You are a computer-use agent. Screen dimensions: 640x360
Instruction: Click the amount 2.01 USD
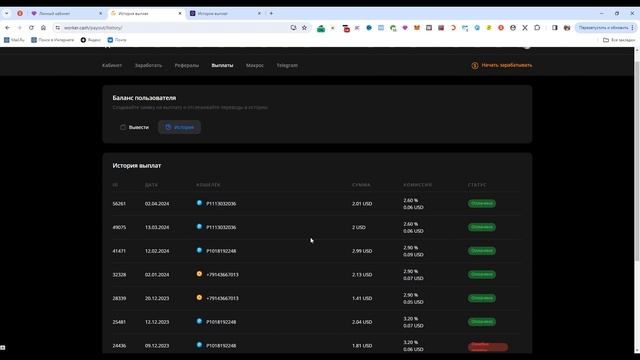coord(362,204)
